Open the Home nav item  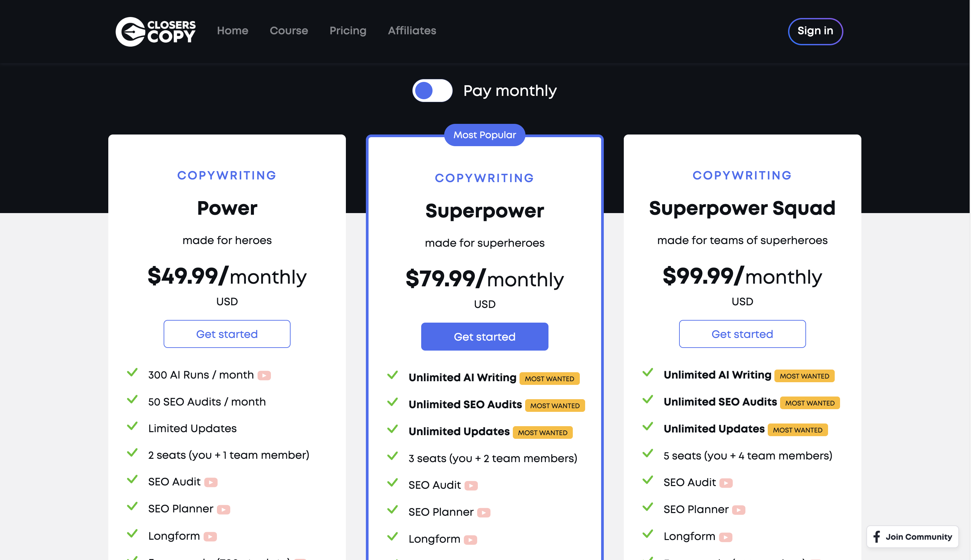[233, 31]
